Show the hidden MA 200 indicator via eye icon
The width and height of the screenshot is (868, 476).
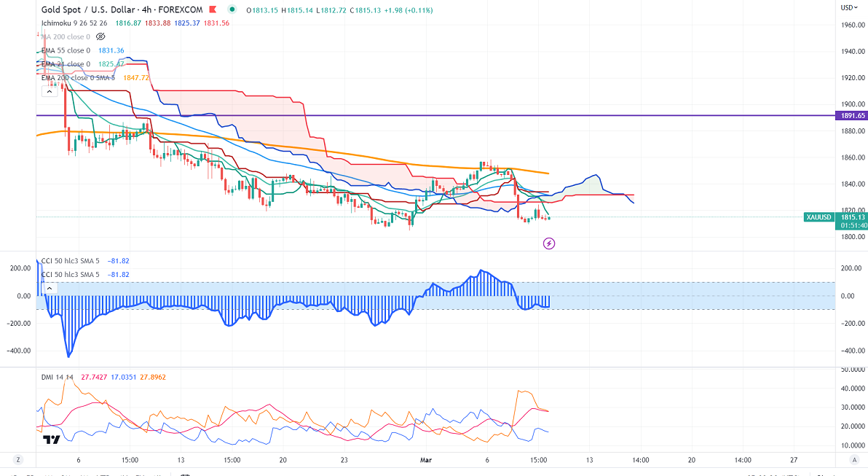[101, 36]
